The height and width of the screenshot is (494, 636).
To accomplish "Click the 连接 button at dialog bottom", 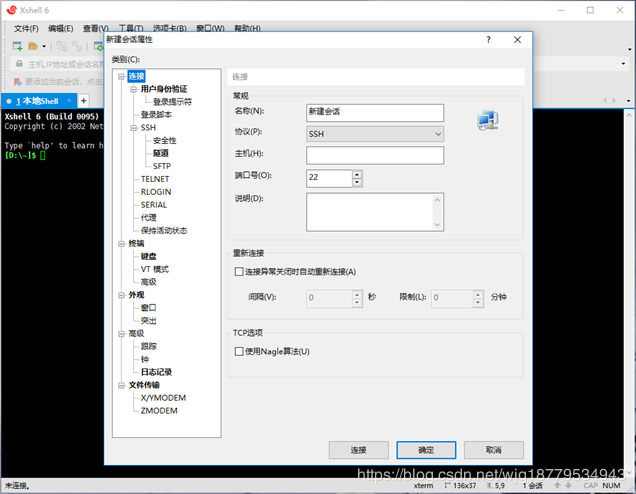I will pos(359,450).
